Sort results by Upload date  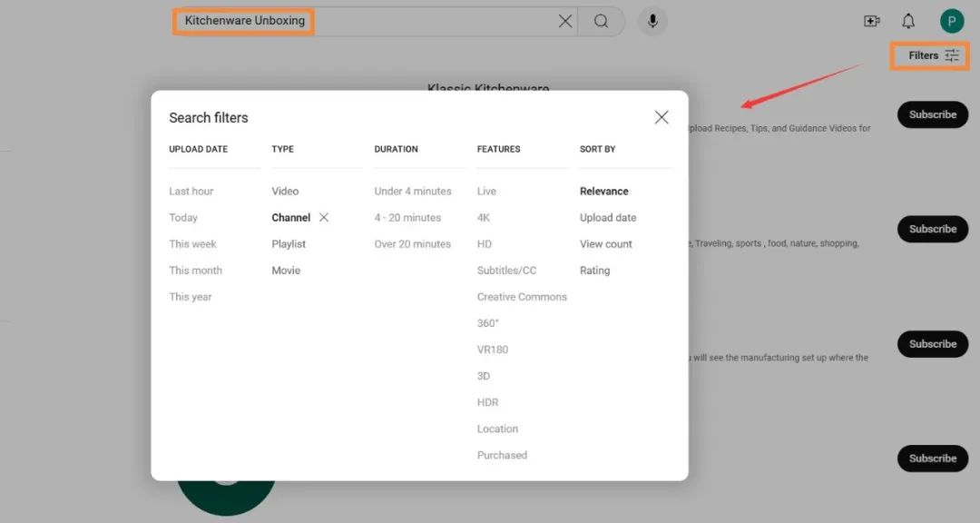(x=608, y=218)
